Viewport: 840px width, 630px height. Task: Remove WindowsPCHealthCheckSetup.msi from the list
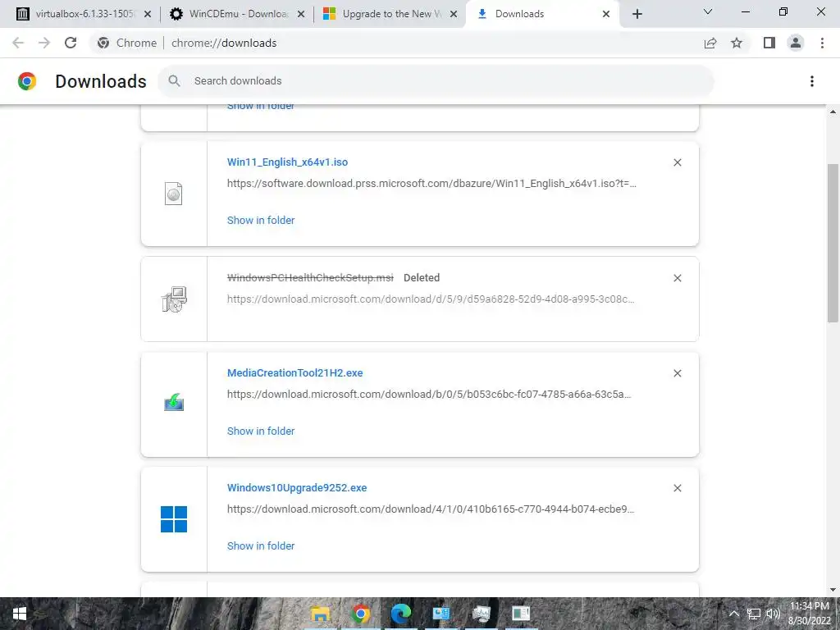click(x=677, y=278)
